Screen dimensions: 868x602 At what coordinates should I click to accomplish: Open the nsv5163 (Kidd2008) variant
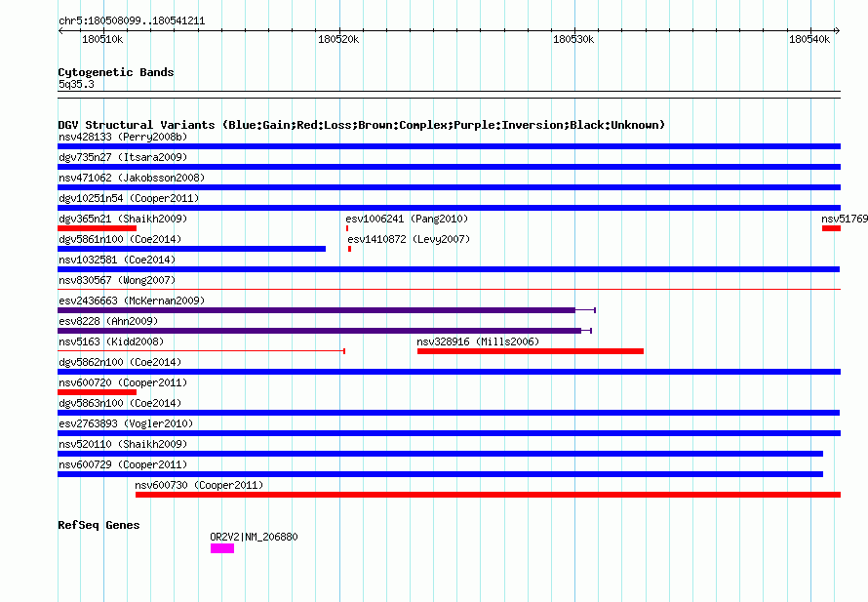111,341
